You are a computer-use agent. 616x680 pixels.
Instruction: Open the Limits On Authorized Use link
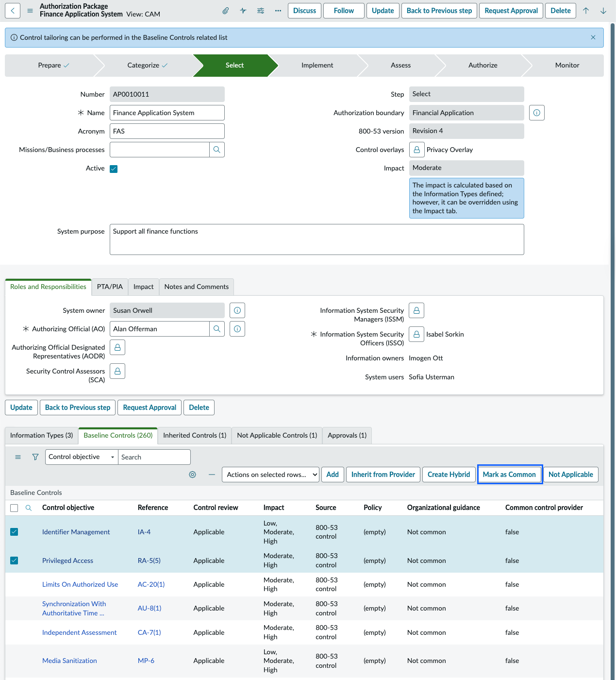pos(80,584)
